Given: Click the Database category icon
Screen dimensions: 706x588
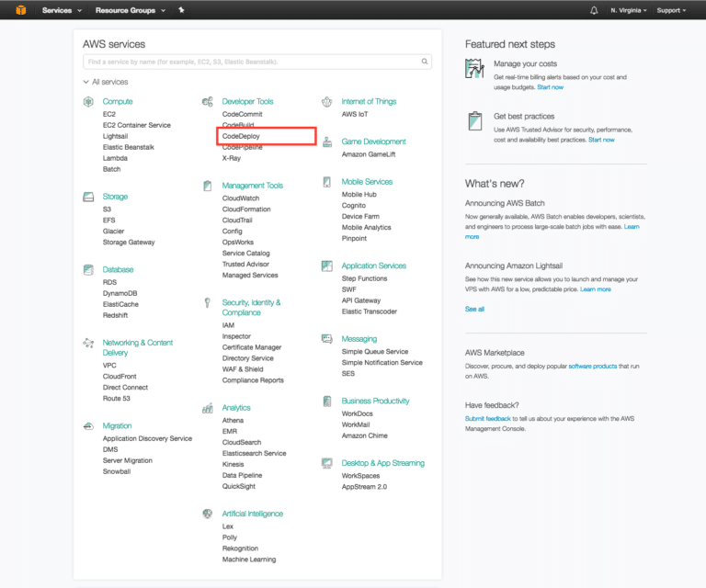Looking at the screenshot, I should coord(88,270).
